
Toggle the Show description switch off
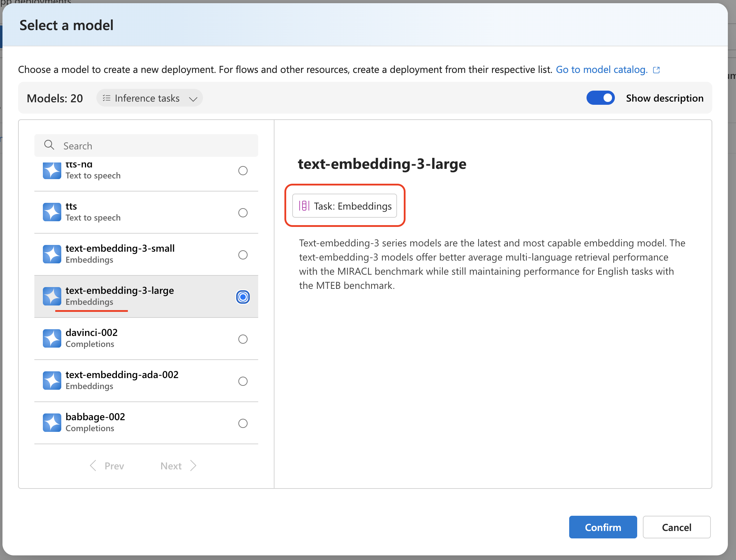tap(600, 98)
